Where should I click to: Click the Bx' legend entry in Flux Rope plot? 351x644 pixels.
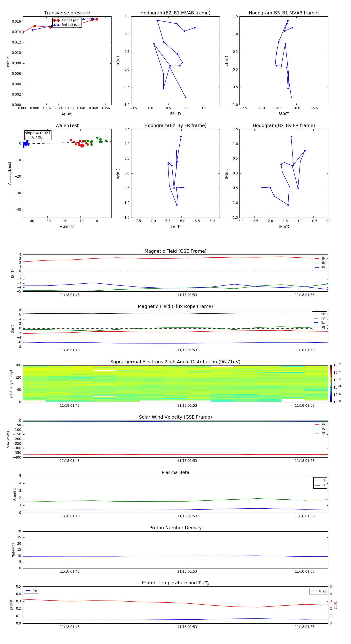[320, 314]
